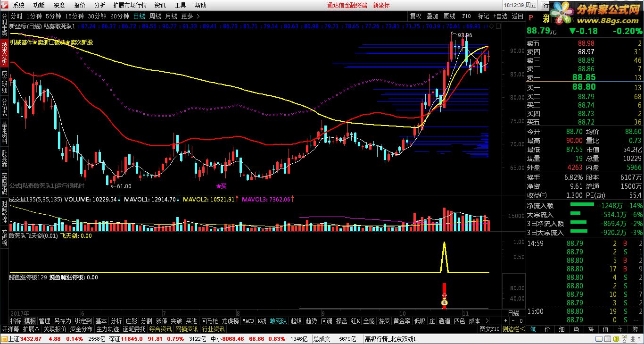Viewport: 644px width, 344px height.
Task: Open the 关联报价 tab
Action: 55,329
